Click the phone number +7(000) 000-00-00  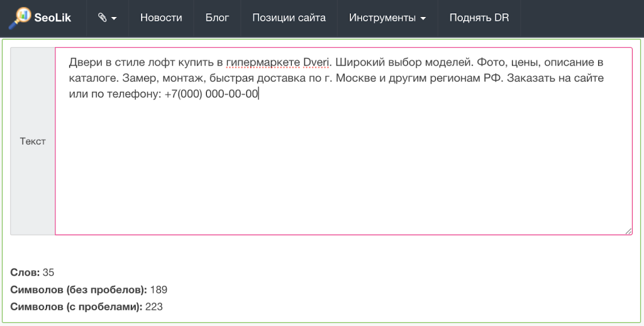click(211, 94)
